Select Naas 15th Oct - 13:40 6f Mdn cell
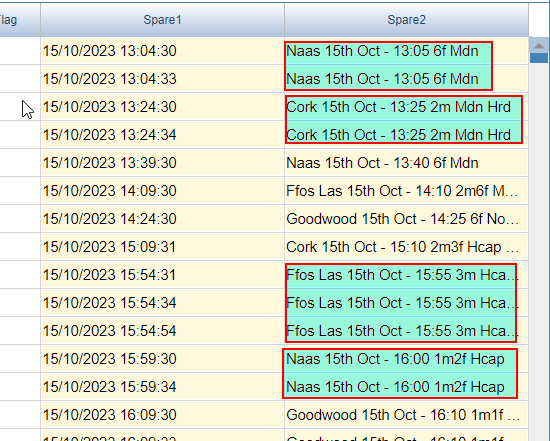The image size is (550, 441). pos(406,163)
